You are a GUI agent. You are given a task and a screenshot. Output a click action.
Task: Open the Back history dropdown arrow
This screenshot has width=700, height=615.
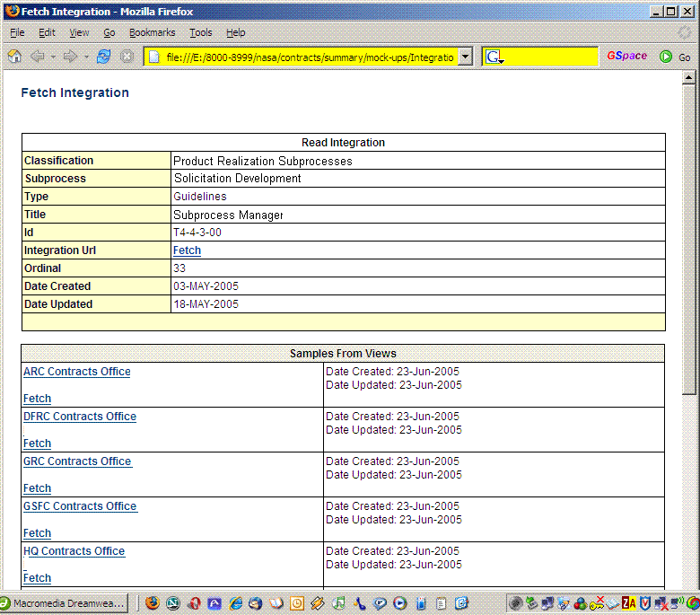[x=53, y=57]
